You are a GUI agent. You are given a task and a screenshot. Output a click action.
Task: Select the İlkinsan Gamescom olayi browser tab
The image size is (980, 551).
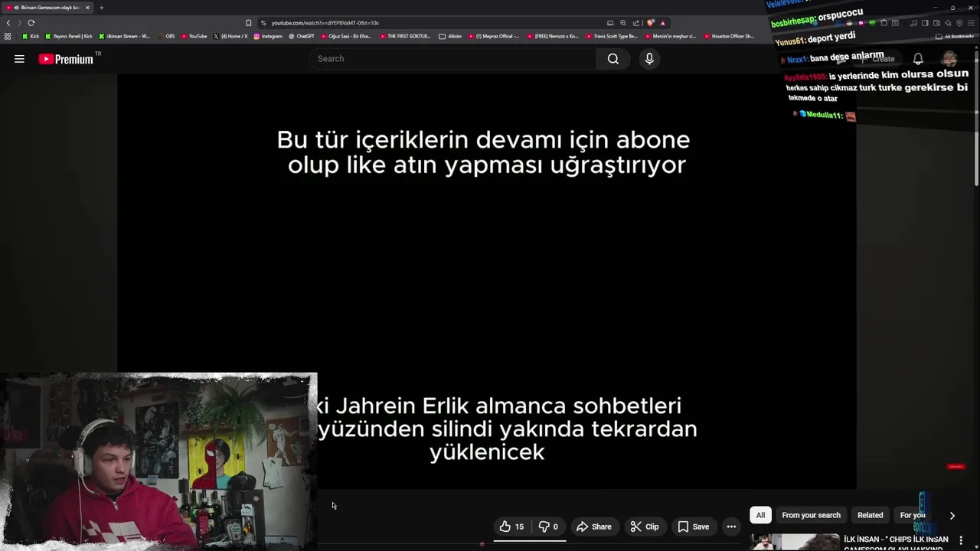(x=47, y=8)
